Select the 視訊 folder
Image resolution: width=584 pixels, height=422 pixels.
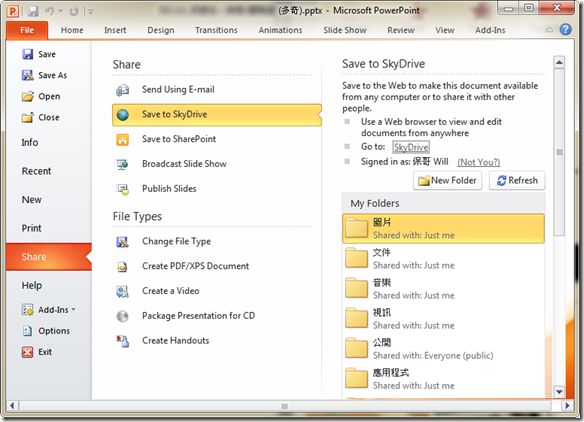443,319
